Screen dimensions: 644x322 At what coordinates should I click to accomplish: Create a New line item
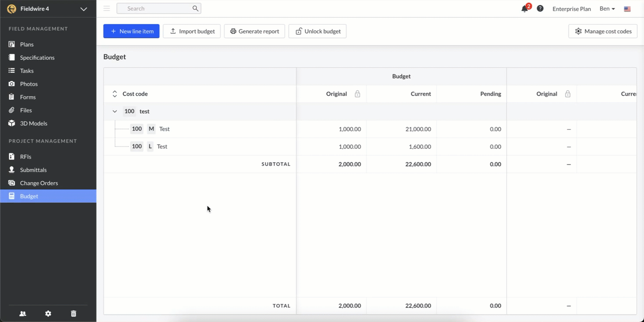[x=131, y=31]
